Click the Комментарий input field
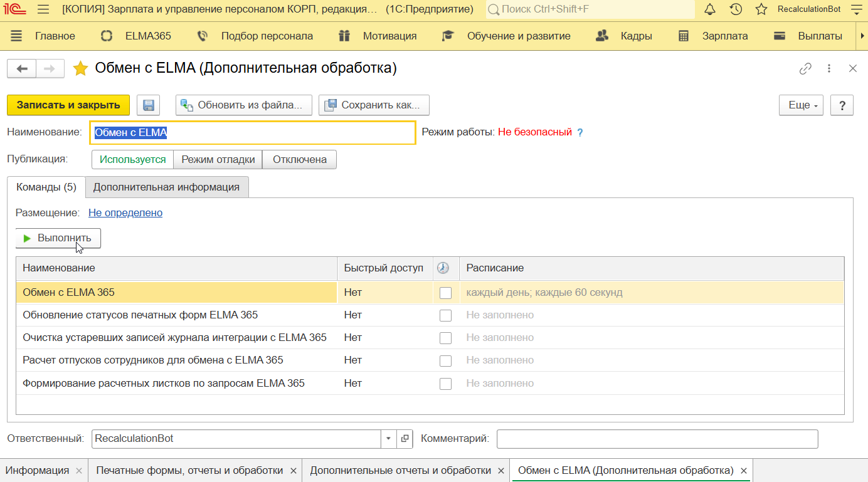Screen dimensions: 868x482 657,439
